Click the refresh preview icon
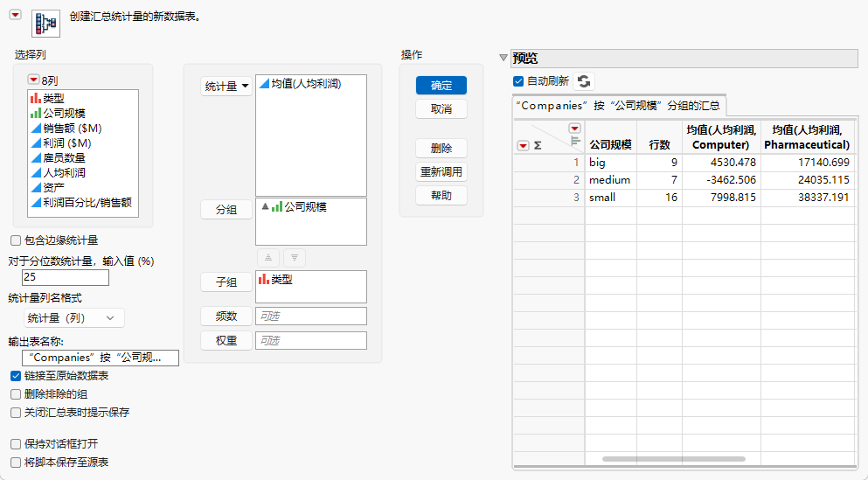 click(583, 81)
